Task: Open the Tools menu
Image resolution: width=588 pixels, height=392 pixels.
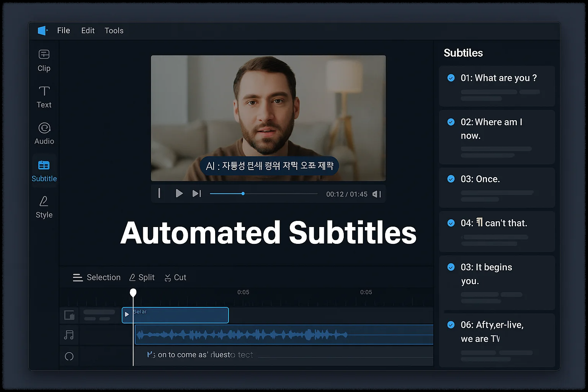Action: point(114,31)
